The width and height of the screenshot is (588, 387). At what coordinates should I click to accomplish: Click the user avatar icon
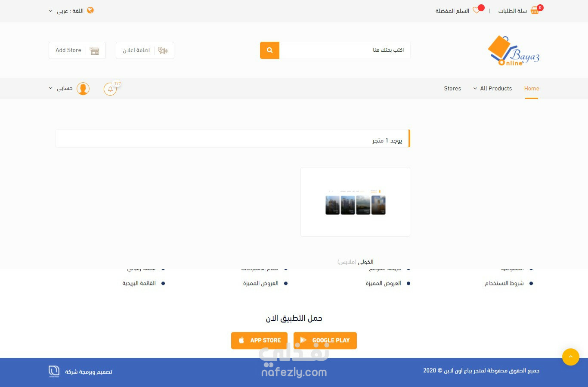[83, 89]
